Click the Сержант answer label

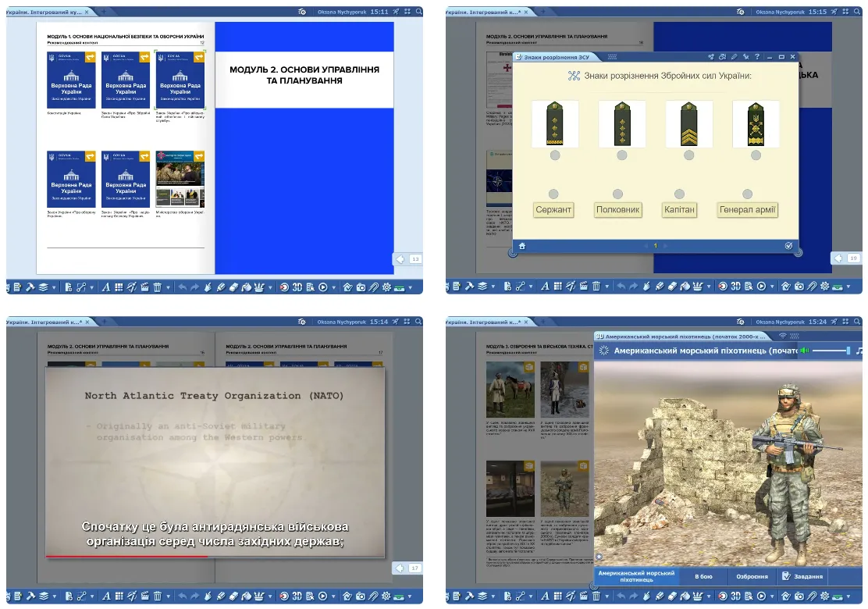click(553, 210)
